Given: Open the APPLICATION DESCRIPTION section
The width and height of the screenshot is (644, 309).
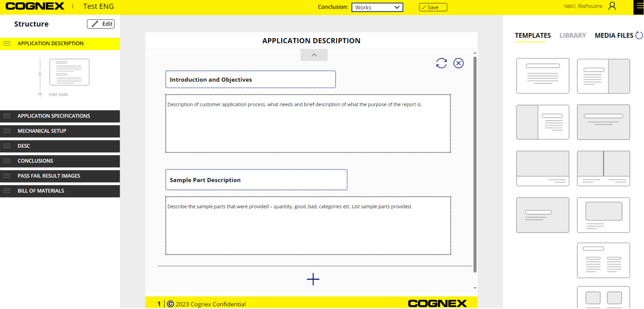Looking at the screenshot, I should point(60,44).
